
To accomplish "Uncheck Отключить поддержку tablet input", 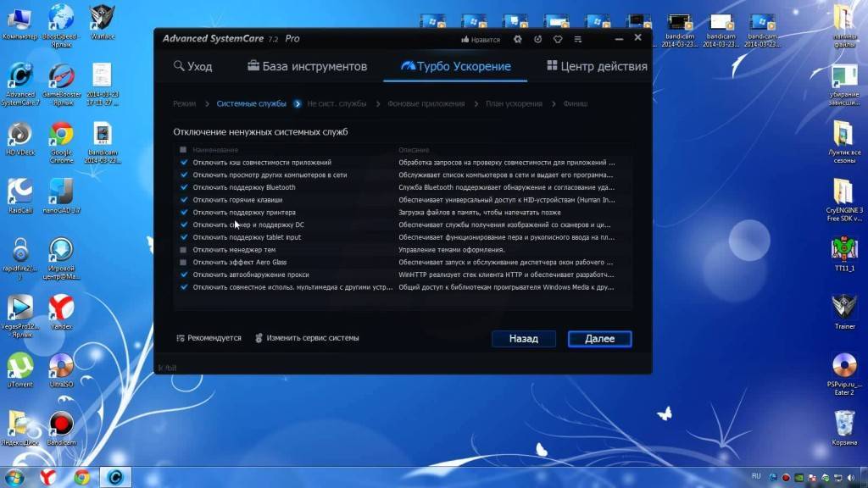I will point(184,237).
